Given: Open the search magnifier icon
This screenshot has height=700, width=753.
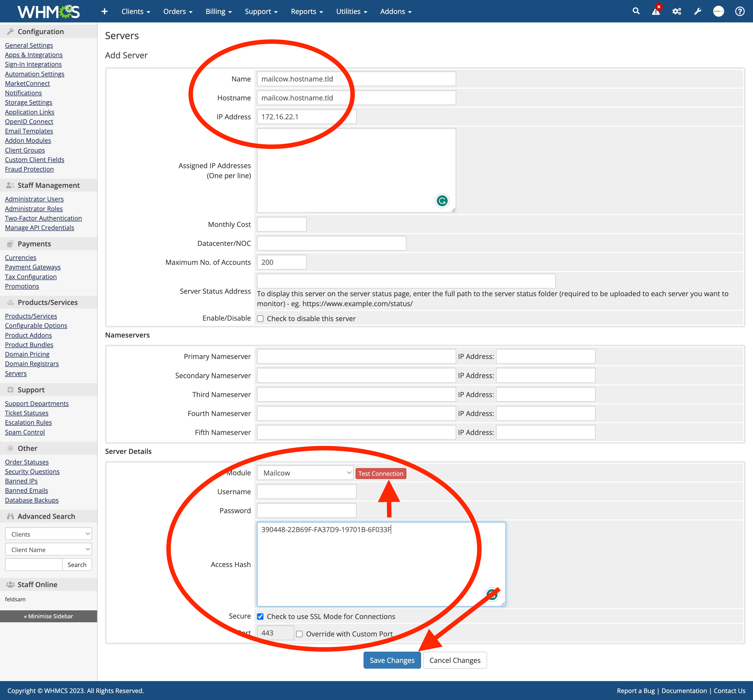Looking at the screenshot, I should click(636, 11).
